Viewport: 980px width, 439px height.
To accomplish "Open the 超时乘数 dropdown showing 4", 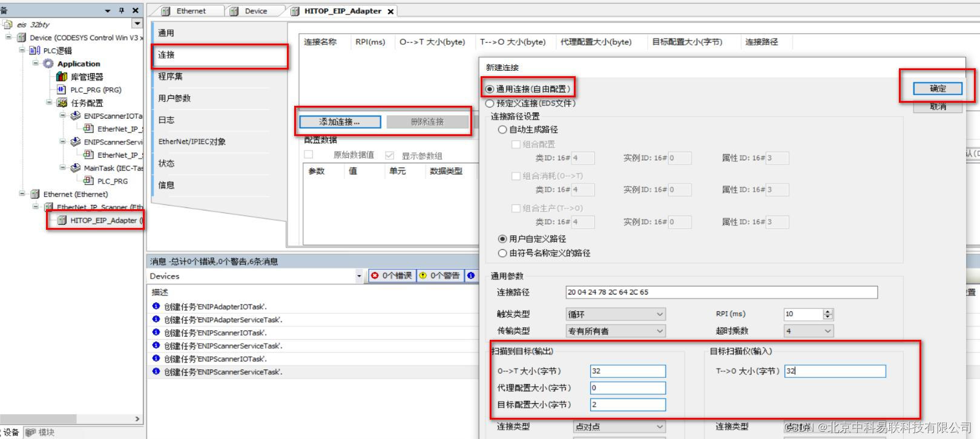I will (808, 331).
